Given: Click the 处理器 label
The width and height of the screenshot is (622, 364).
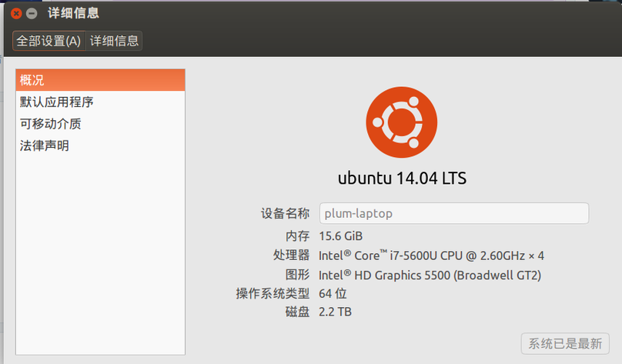Looking at the screenshot, I should pos(291,255).
